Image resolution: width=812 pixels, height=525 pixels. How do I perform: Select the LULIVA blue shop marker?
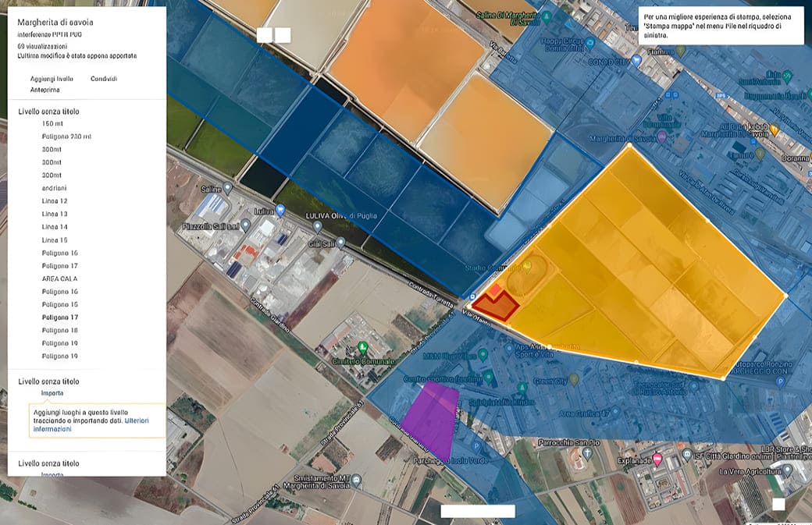point(280,210)
